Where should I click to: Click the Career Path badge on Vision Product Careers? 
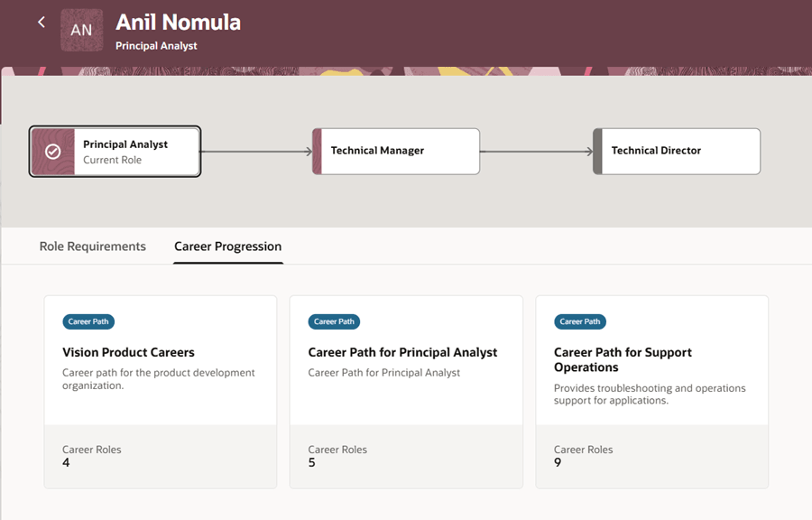pyautogui.click(x=88, y=321)
